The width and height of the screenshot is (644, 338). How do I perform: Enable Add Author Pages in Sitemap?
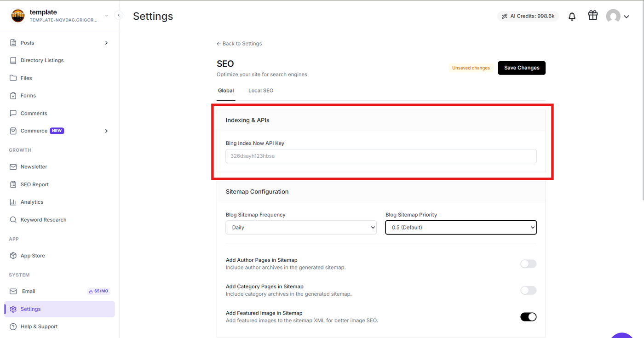[x=528, y=264]
